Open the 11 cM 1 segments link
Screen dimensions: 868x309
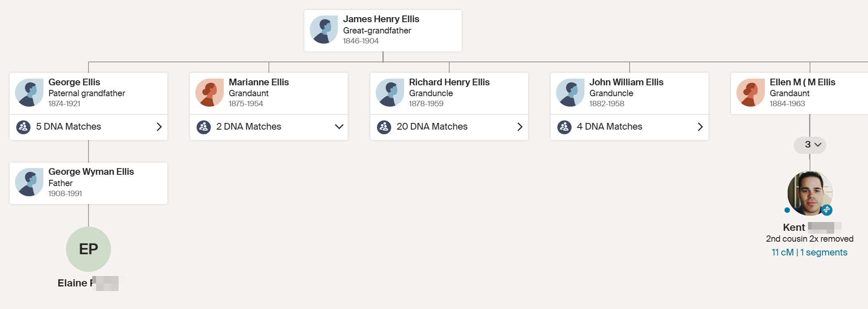pyautogui.click(x=809, y=253)
